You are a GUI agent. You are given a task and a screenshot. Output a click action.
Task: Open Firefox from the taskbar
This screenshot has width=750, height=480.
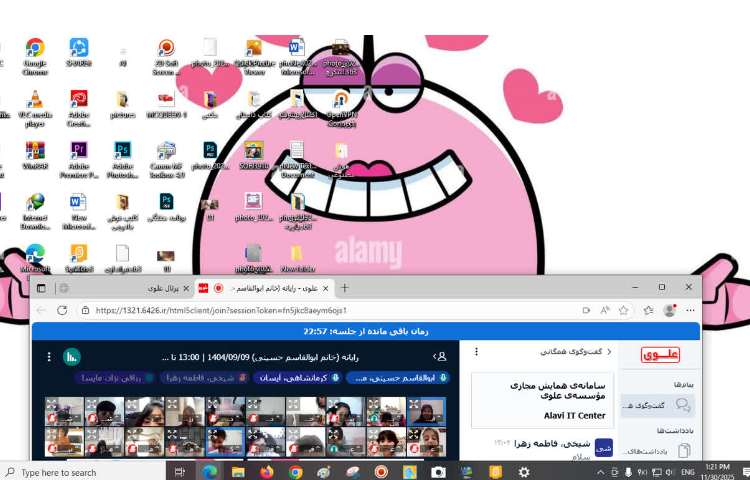pos(266,472)
